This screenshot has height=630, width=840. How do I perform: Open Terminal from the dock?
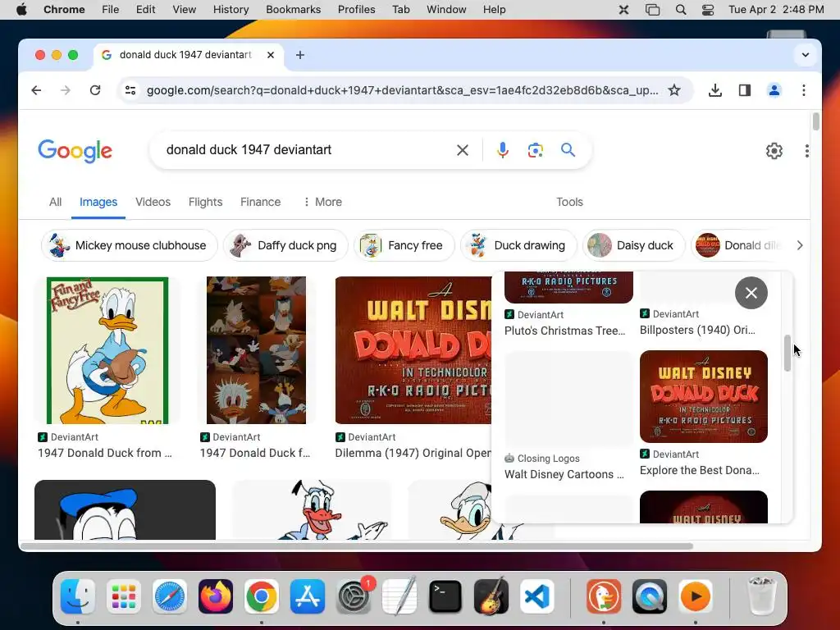[x=445, y=596]
